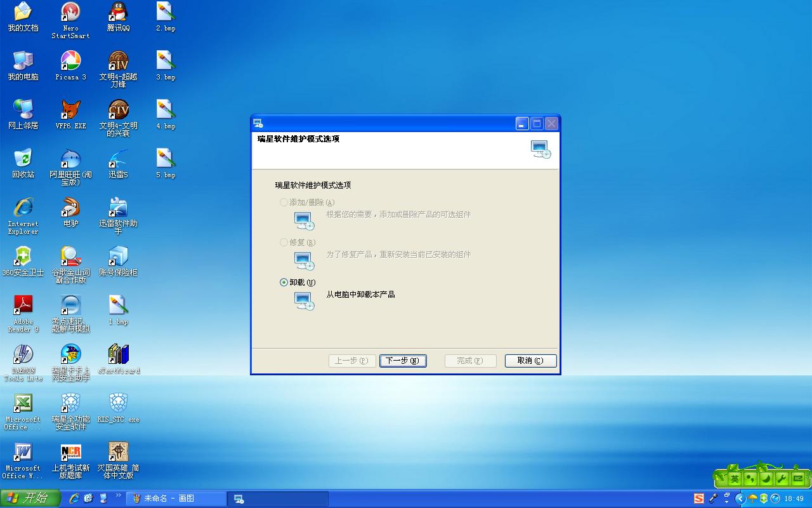
Task: Choose the 添加/删除(A) radio option
Action: (307, 203)
